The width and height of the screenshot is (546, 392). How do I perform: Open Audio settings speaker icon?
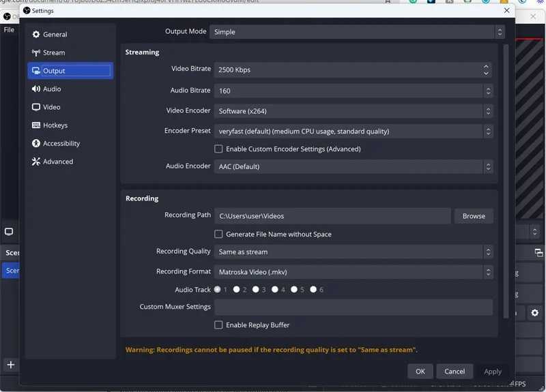[36, 89]
